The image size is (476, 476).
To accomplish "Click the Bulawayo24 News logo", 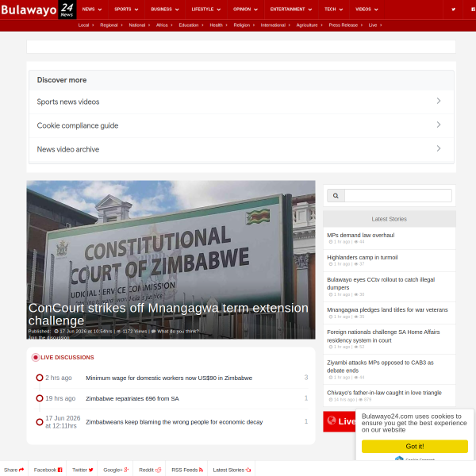I will pyautogui.click(x=38, y=10).
